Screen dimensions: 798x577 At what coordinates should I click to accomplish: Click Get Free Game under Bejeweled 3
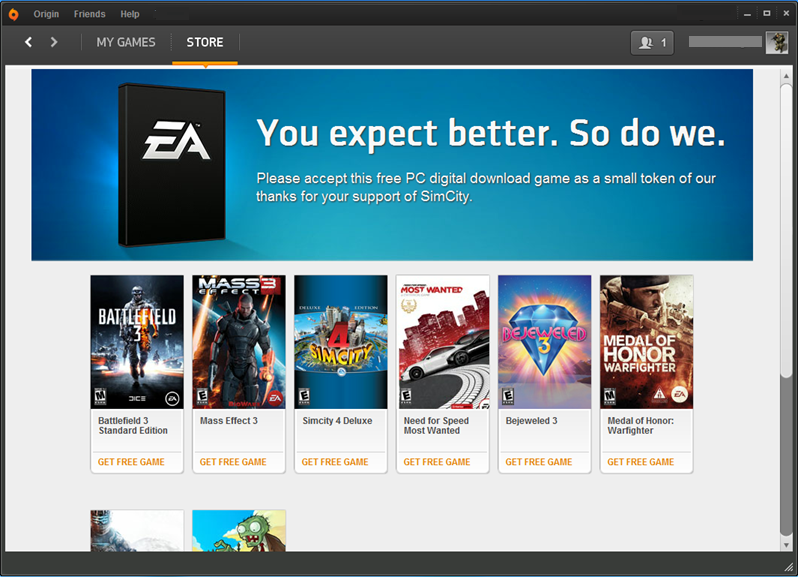(x=539, y=462)
